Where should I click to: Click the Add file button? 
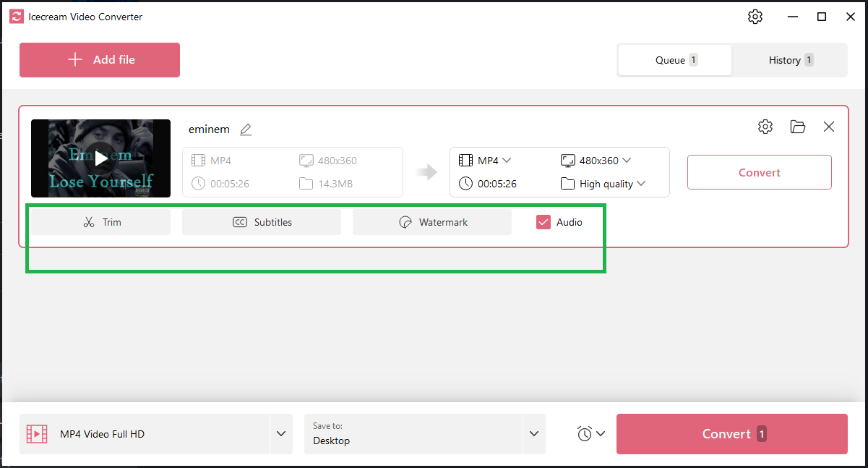click(100, 60)
